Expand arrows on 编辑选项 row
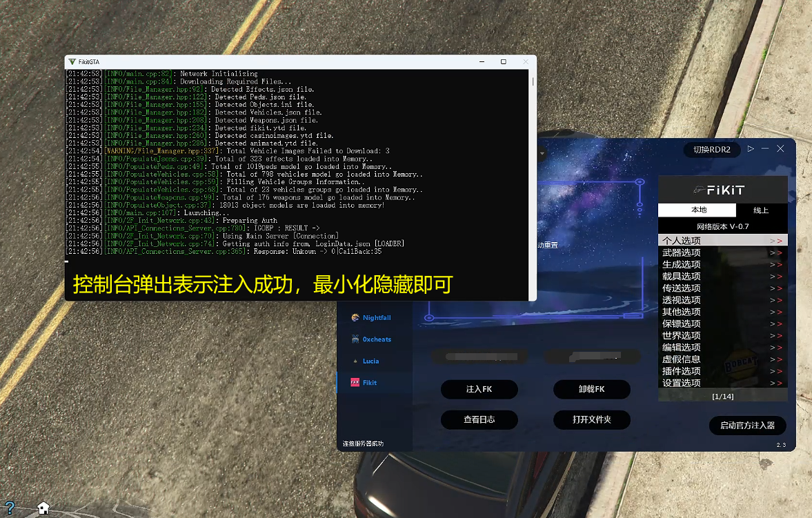 [x=775, y=348]
